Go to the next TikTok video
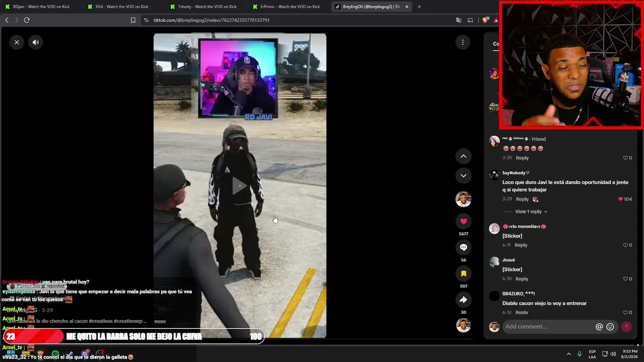This screenshot has width=644, height=362. point(463,175)
